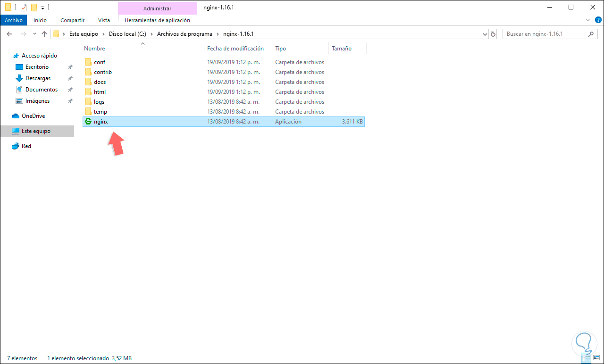Select Documentos in navigation pane
The width and height of the screenshot is (604, 364).
click(42, 90)
